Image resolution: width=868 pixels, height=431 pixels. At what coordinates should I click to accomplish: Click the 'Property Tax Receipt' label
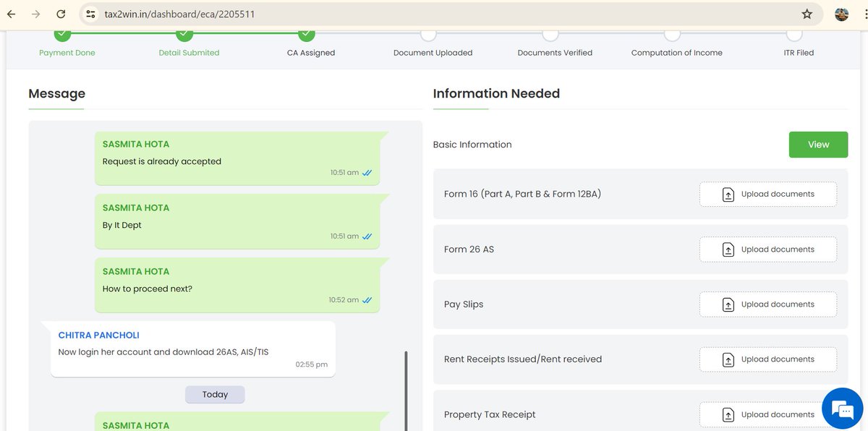coord(490,414)
